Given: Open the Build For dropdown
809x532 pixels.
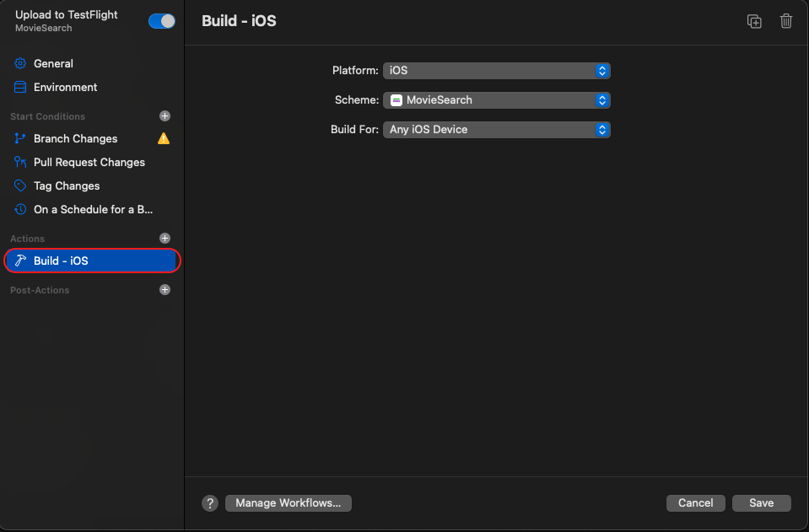Looking at the screenshot, I should point(496,129).
